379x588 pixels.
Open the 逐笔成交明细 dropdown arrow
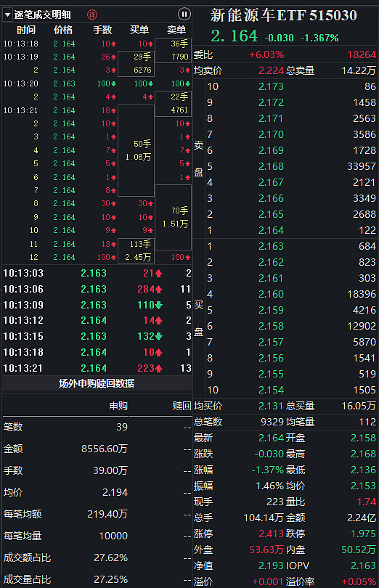click(7, 15)
